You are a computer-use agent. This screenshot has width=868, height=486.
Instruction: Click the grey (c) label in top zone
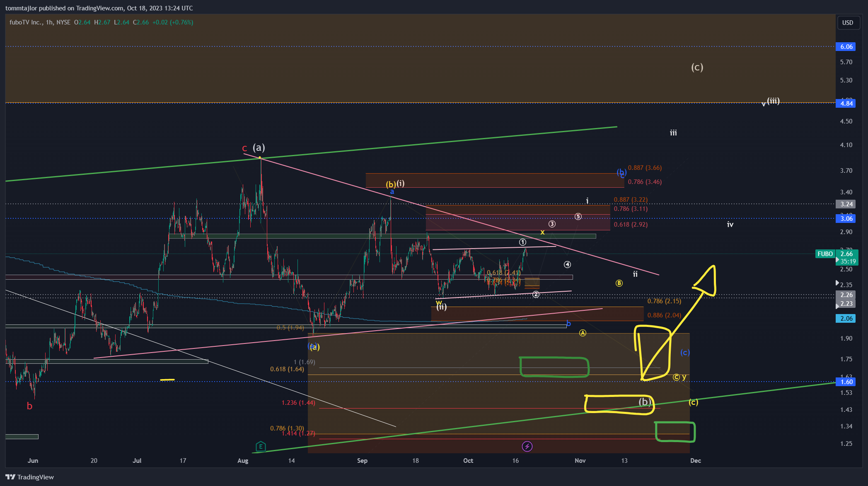(x=697, y=67)
